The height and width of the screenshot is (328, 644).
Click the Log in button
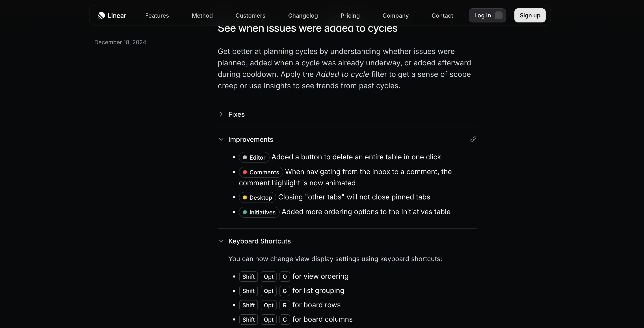pos(482,15)
